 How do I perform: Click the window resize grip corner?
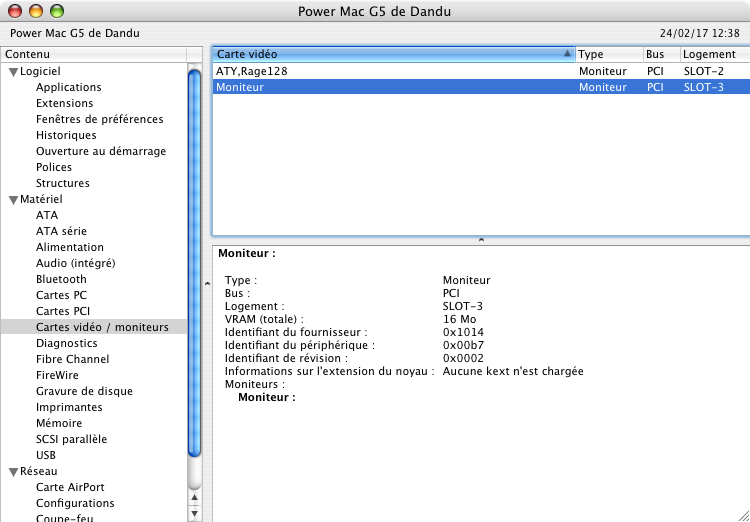tap(743, 515)
